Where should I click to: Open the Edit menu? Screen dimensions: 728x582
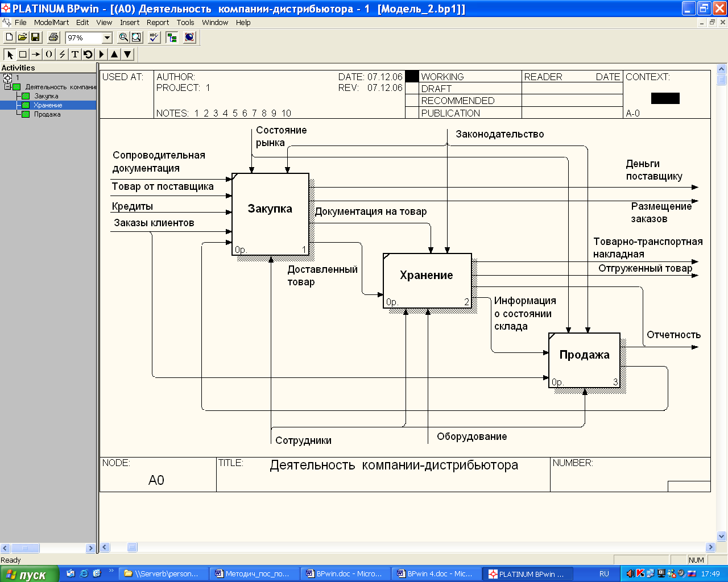(82, 23)
